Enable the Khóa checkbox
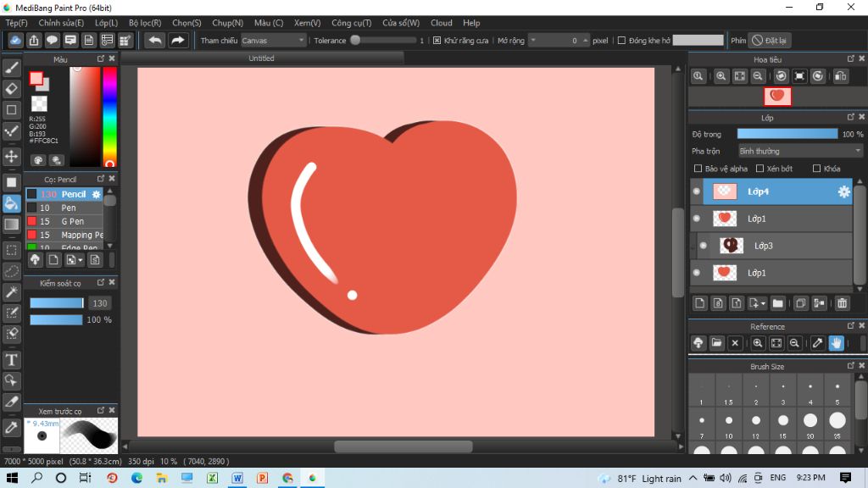The image size is (868, 488). pos(816,169)
